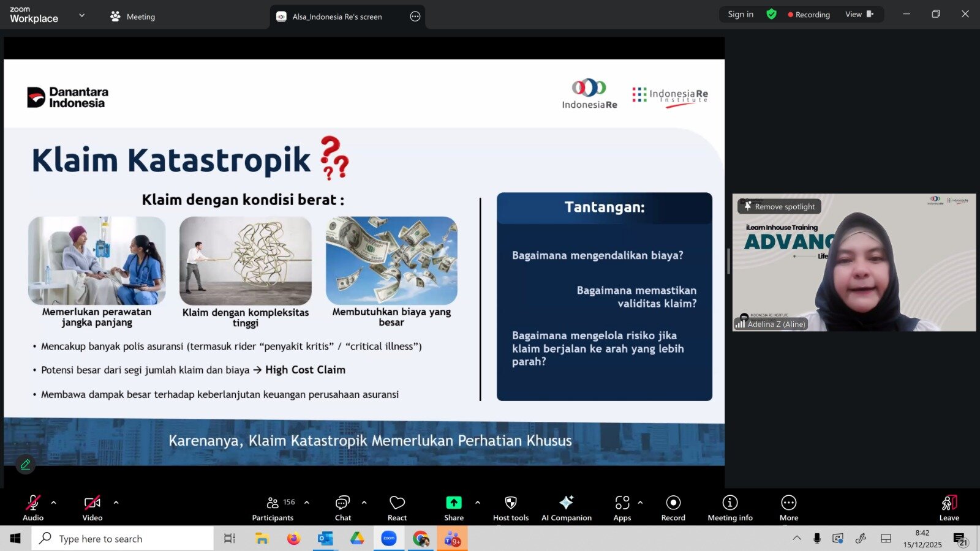Open Host tools shield icon
Viewport: 980px width, 551px height.
(x=510, y=508)
